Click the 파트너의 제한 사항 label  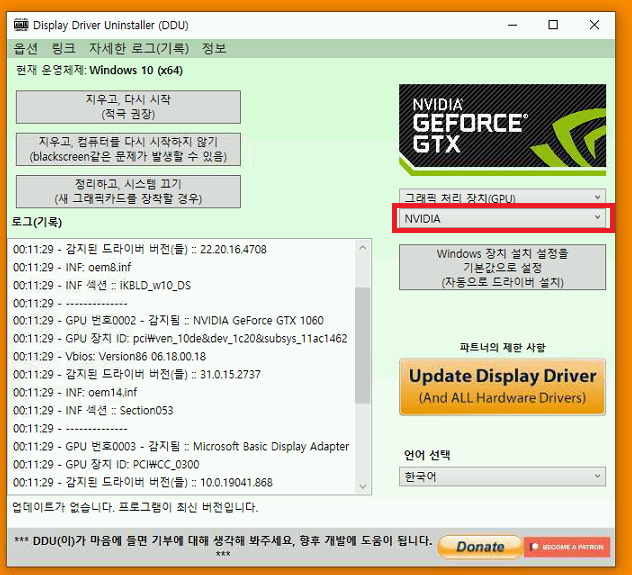pyautogui.click(x=502, y=347)
